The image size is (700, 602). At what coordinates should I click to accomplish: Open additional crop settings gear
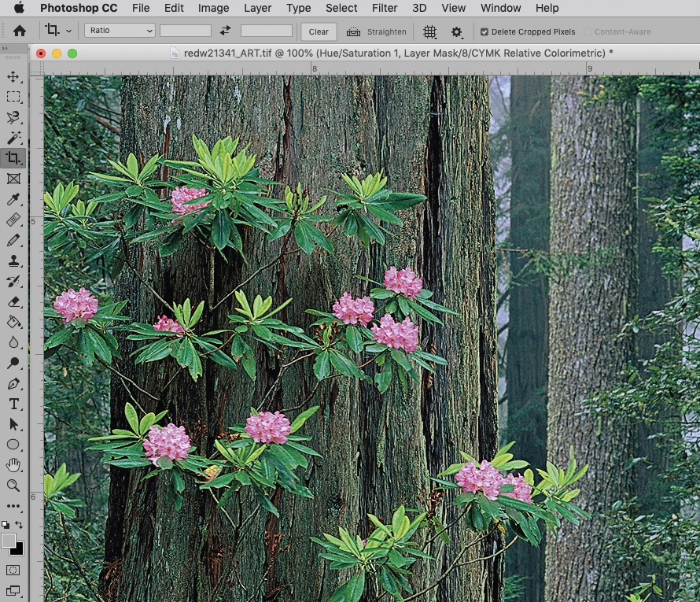click(456, 31)
